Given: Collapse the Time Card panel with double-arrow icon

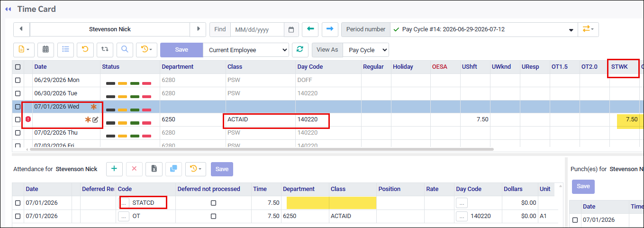Looking at the screenshot, I should point(8,9).
